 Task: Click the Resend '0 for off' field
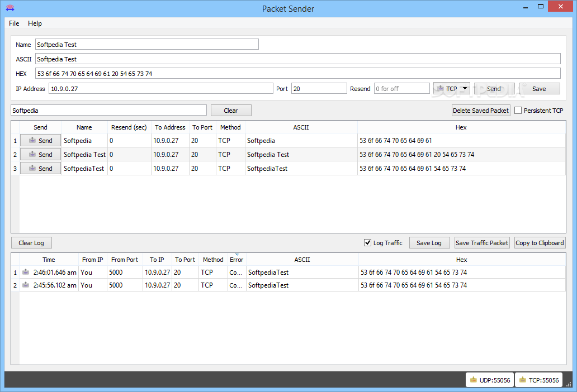402,88
